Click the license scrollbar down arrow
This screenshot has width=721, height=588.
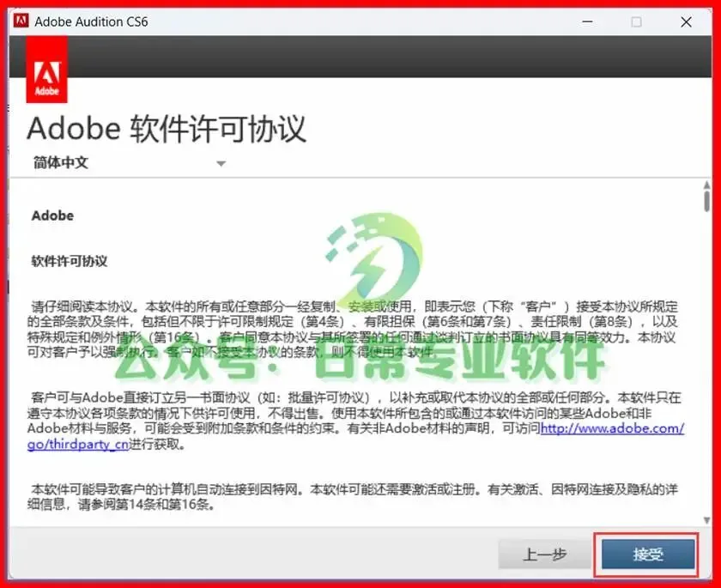706,520
